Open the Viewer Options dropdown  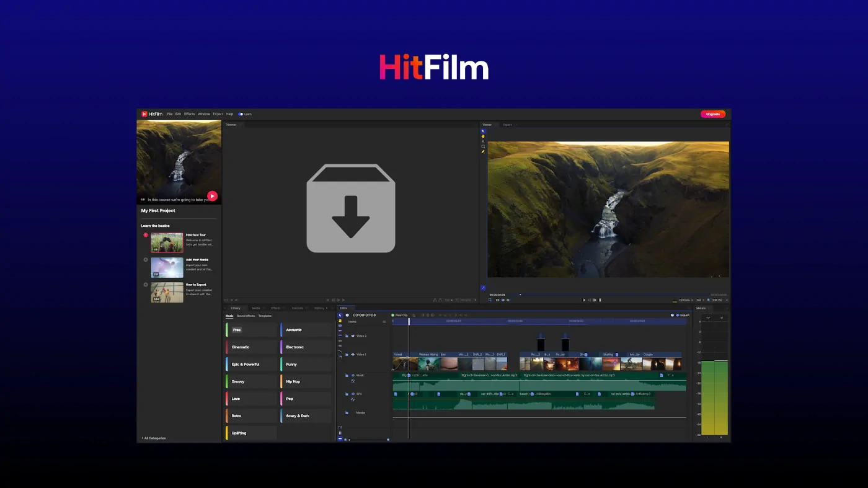pyautogui.click(x=686, y=300)
